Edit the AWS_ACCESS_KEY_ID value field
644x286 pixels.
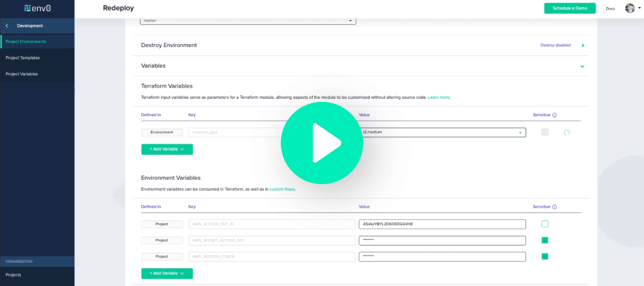tap(442, 224)
